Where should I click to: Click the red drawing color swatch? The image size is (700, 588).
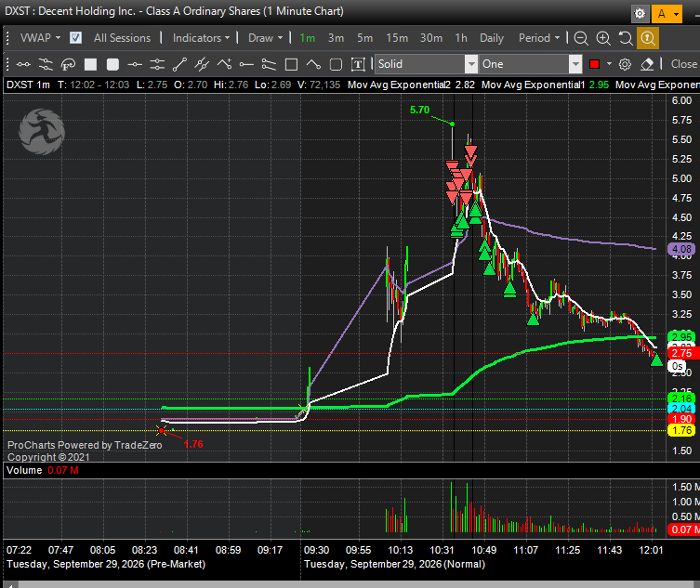(594, 64)
